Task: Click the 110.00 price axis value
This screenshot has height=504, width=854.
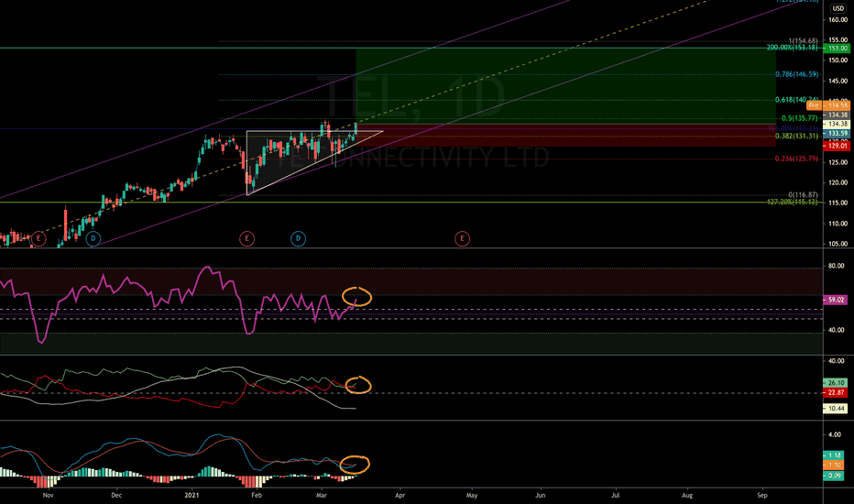Action: [x=838, y=224]
